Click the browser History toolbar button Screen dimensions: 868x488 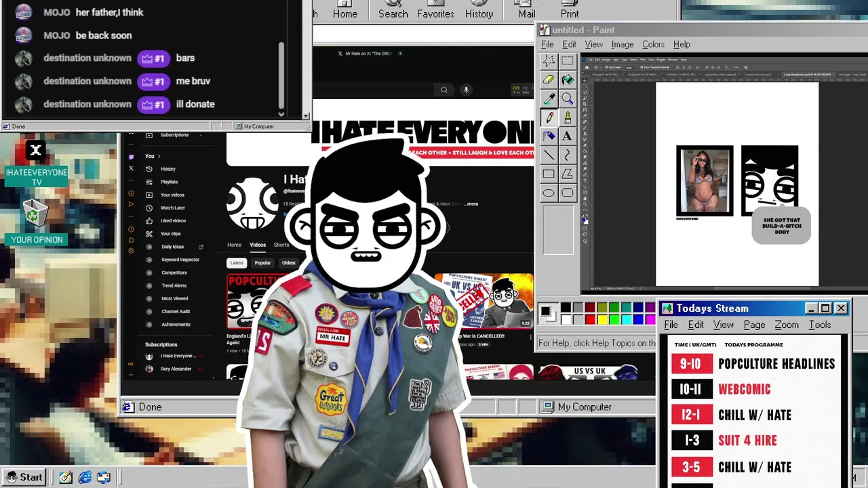pyautogui.click(x=479, y=10)
